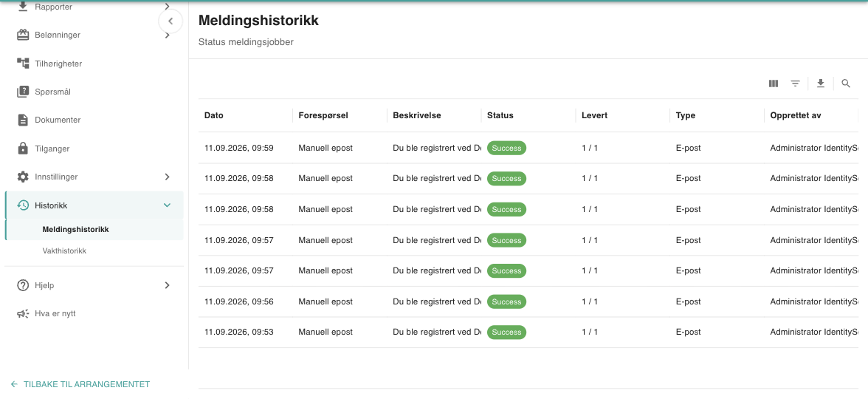Screen dimensions: 868x399
Task: Select Vakthistorikk submenu item
Action: [x=64, y=251]
